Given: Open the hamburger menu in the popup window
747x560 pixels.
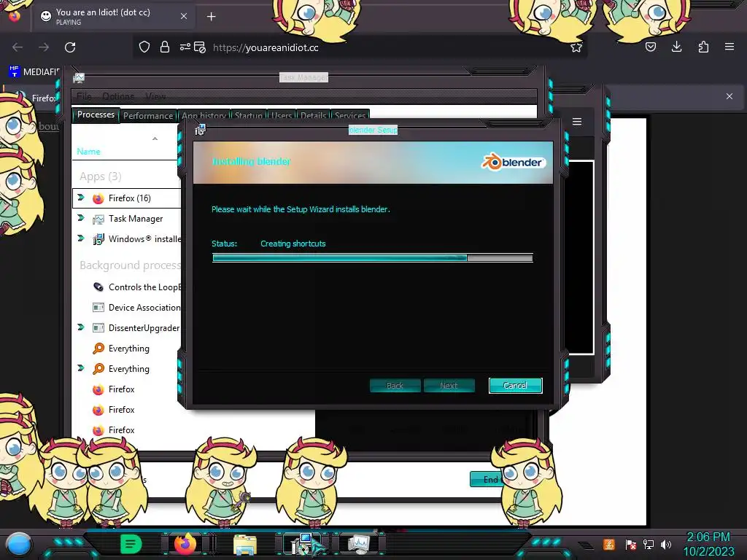Looking at the screenshot, I should [577, 122].
